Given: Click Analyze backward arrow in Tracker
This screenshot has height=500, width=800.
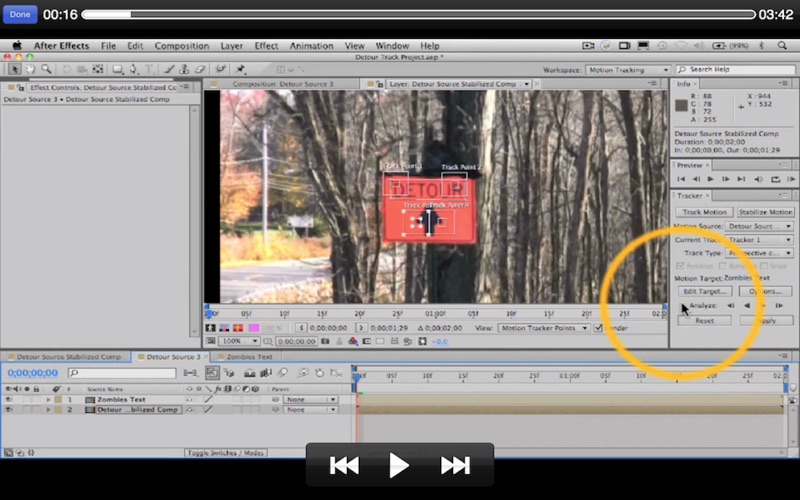Looking at the screenshot, I should click(x=747, y=306).
